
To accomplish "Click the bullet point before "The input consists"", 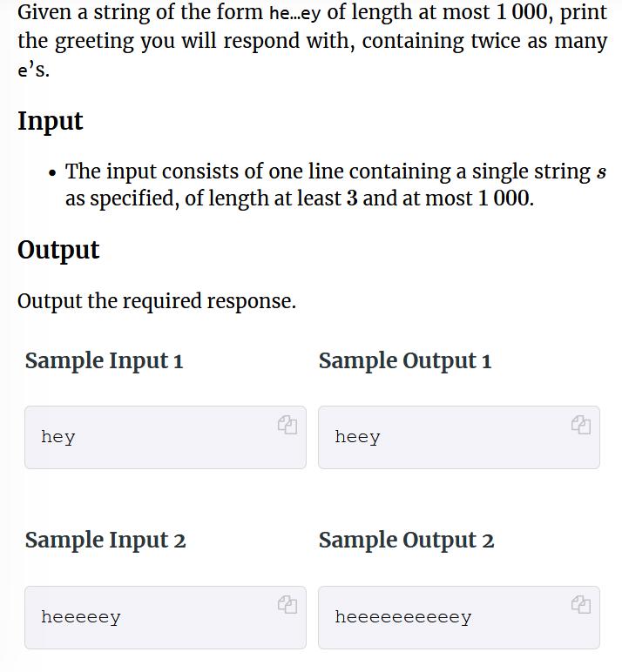I will [x=52, y=172].
